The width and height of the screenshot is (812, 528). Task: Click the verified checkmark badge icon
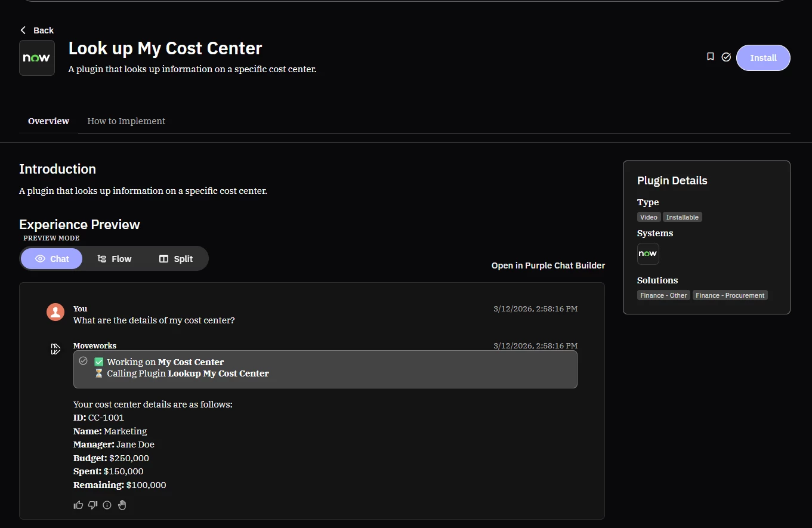pyautogui.click(x=726, y=57)
